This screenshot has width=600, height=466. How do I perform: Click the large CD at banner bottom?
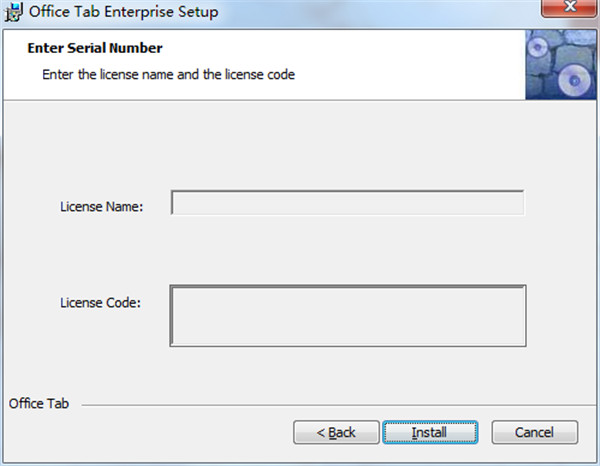pos(573,82)
